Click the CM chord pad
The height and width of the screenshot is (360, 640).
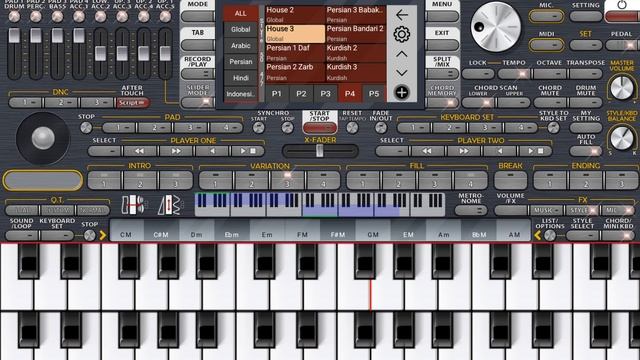tap(126, 231)
